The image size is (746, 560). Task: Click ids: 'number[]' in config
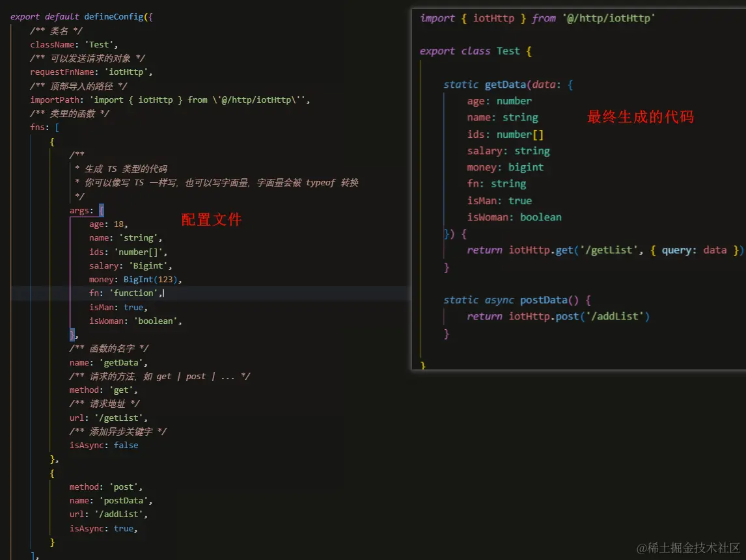click(x=128, y=252)
